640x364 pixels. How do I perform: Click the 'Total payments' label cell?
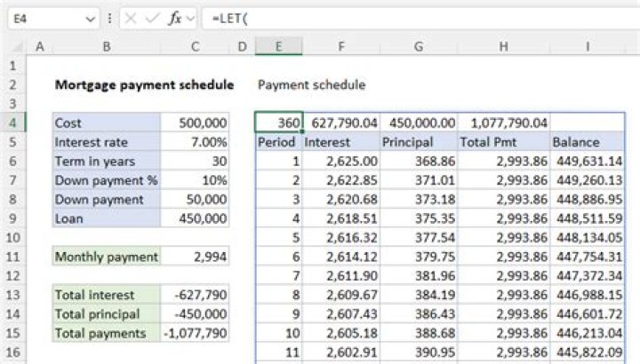(107, 333)
